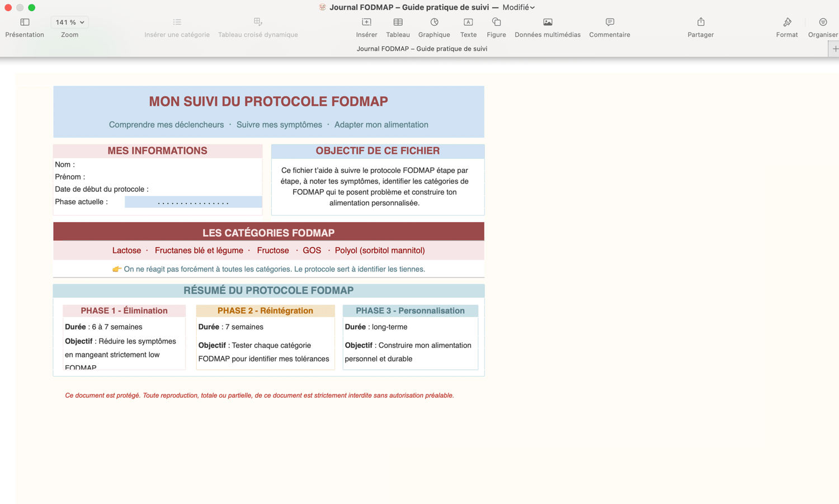Click the pointing hand emoji
The height and width of the screenshot is (504, 839).
click(117, 269)
